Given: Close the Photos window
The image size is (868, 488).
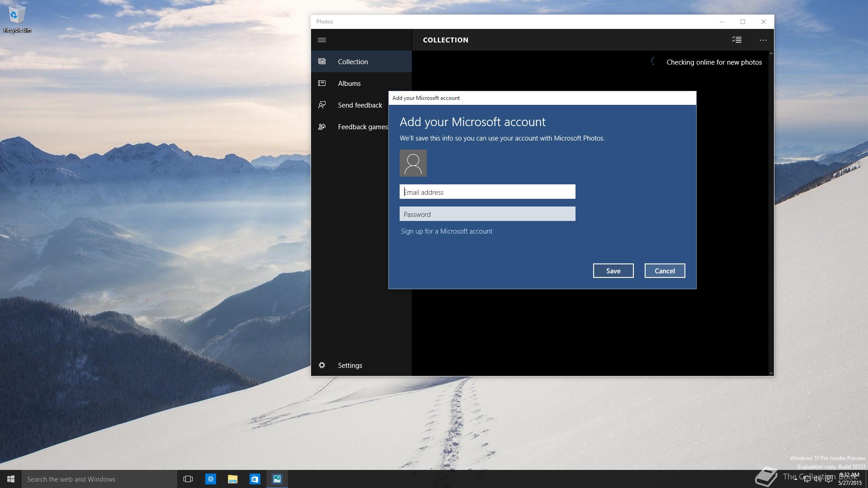Looking at the screenshot, I should 764,22.
